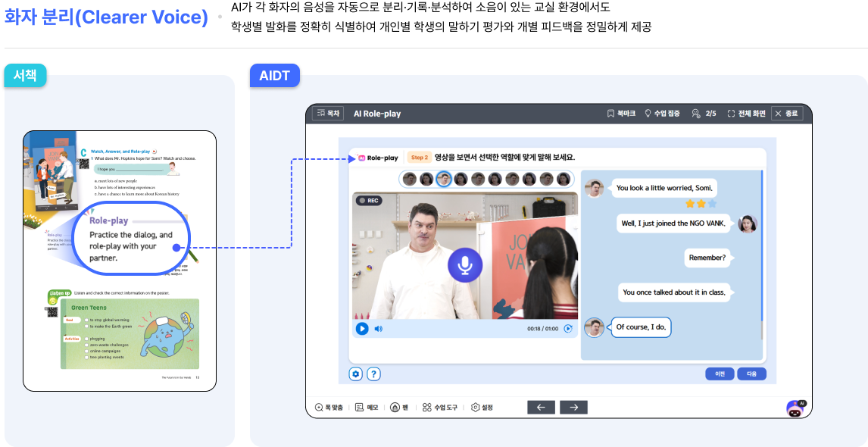This screenshot has height=447, width=868.
Task: Select the last avatar in role row
Action: point(564,179)
